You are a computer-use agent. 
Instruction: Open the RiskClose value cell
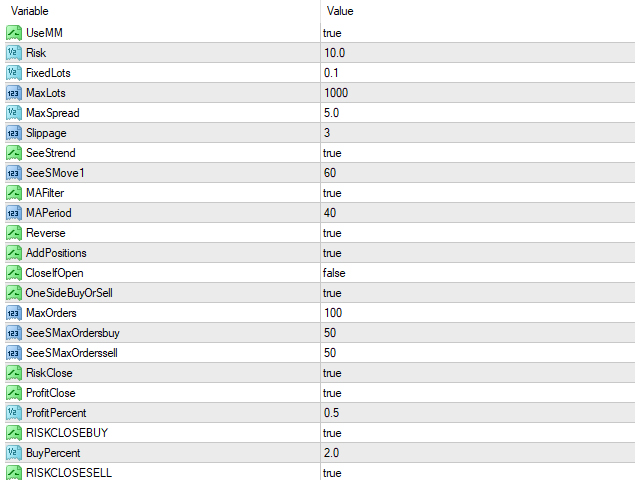[478, 373]
